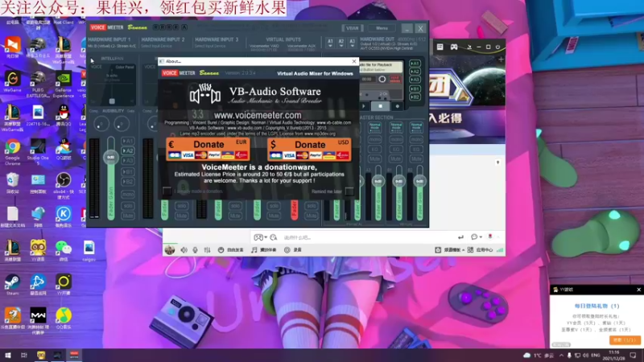Viewport: 644px width, 362px height.
Task: Show hidden system tray icons chevron
Action: [561, 355]
